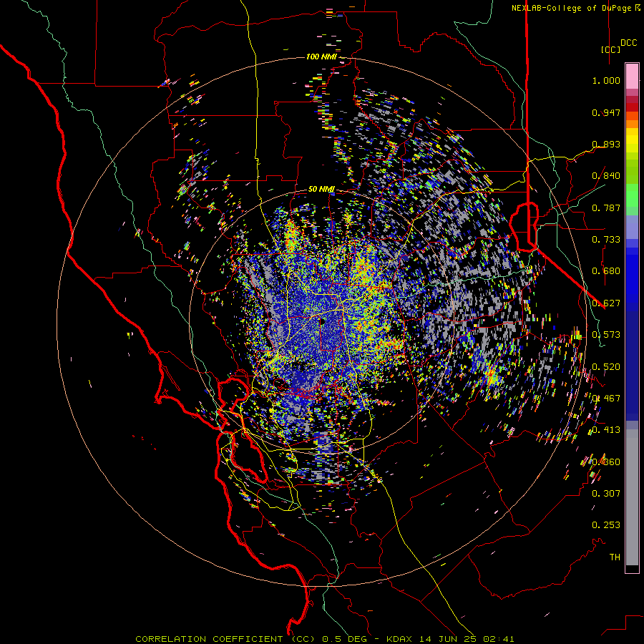Click the DCC label above the color bar
644x644 pixels.
(x=629, y=43)
